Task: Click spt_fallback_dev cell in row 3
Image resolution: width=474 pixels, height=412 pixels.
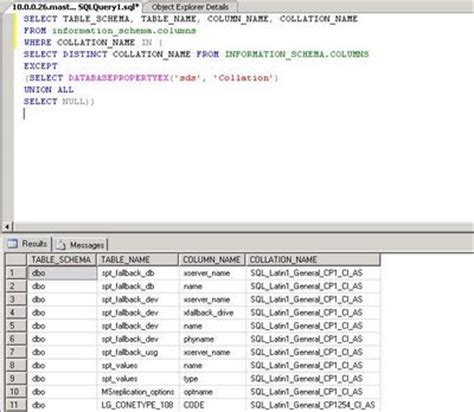Action: click(x=138, y=299)
